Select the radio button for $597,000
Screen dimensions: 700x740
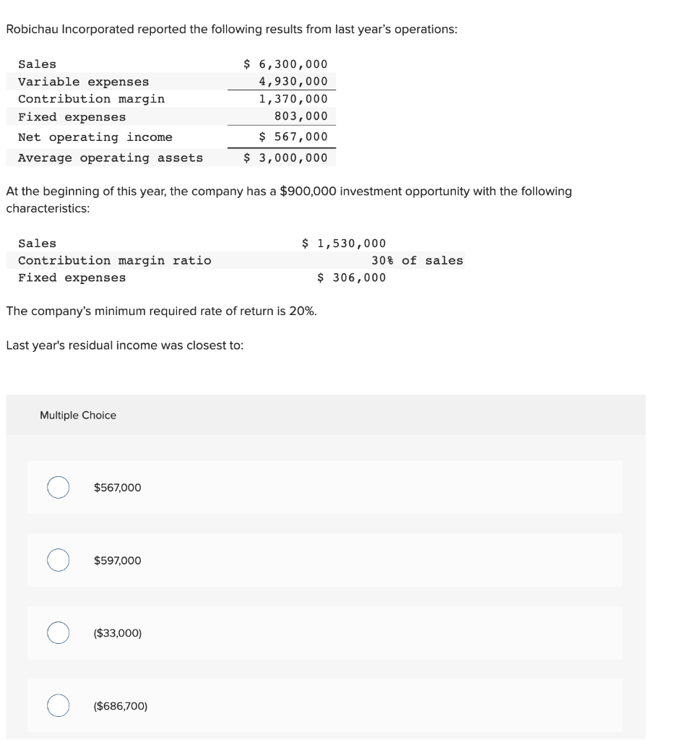(58, 560)
